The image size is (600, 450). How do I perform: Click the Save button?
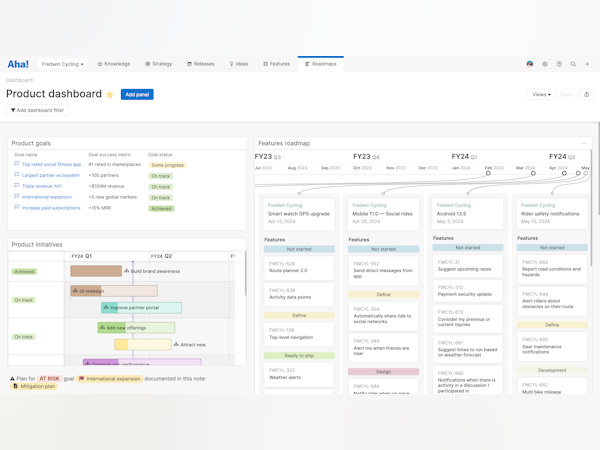(566, 95)
